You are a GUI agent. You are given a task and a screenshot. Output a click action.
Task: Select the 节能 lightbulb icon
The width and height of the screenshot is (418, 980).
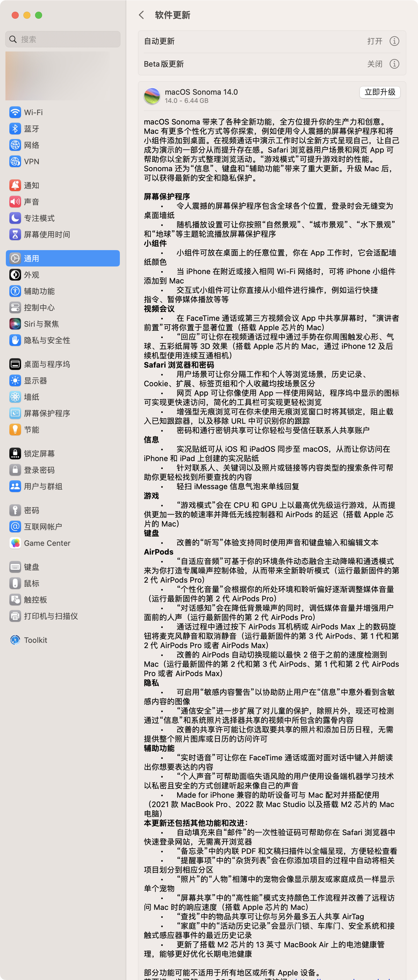(x=15, y=430)
